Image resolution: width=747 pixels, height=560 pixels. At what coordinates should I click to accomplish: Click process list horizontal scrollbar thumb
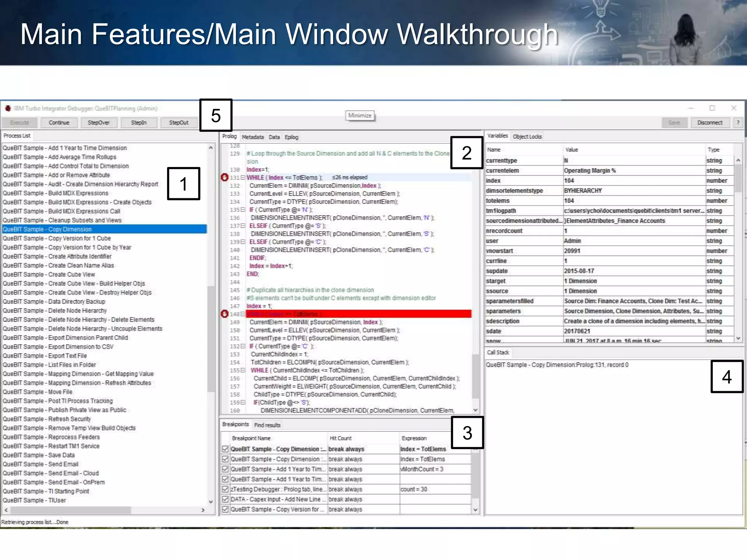click(x=70, y=510)
